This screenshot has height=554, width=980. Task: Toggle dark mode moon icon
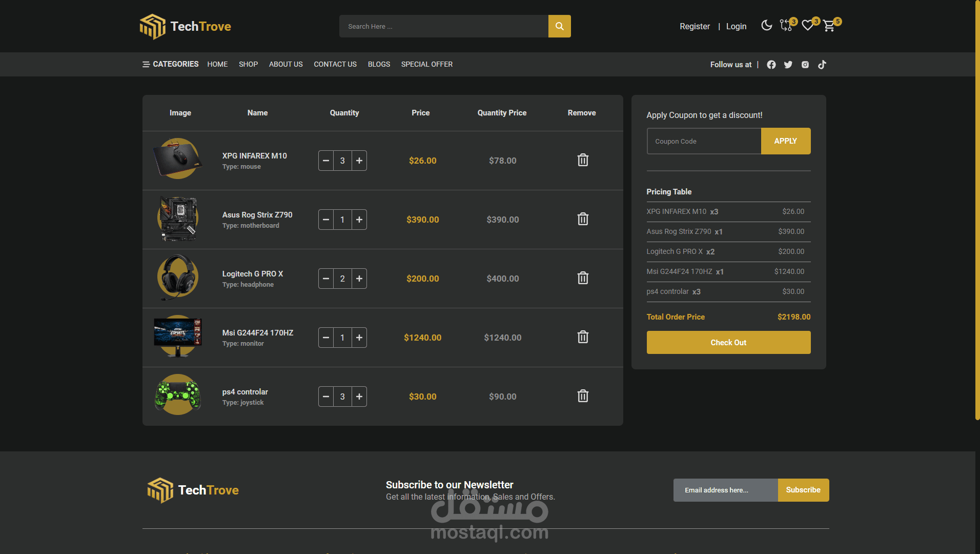tap(766, 26)
